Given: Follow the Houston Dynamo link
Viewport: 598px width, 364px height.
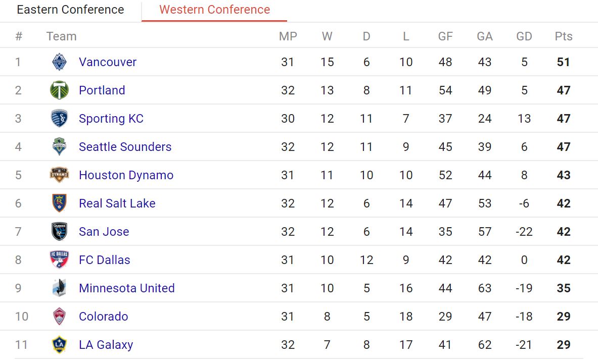Looking at the screenshot, I should click(x=126, y=175).
